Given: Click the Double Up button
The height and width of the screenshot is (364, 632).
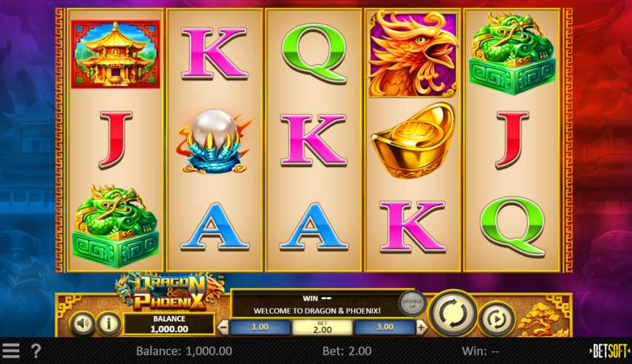Looking at the screenshot, I should 412,304.
